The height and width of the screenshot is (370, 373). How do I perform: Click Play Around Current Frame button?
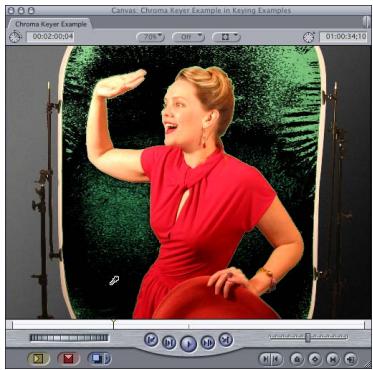pyautogui.click(x=208, y=342)
